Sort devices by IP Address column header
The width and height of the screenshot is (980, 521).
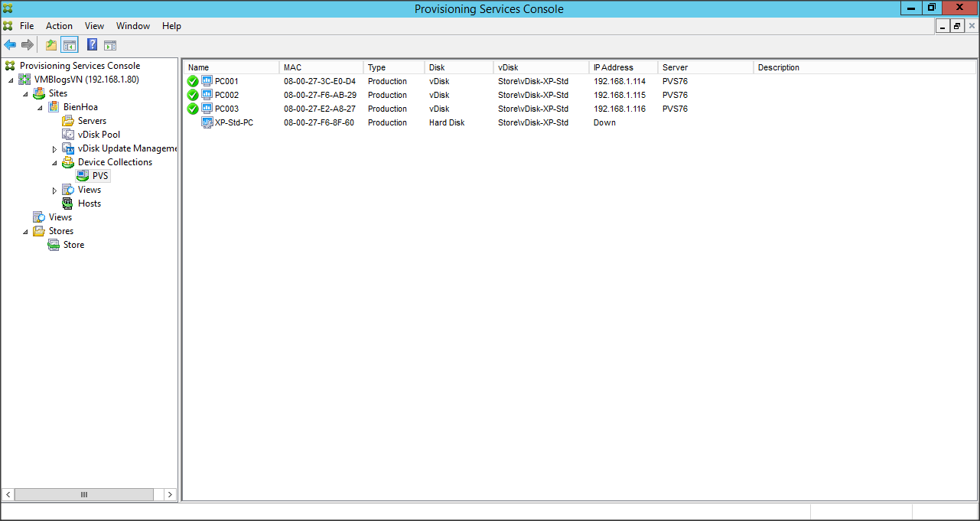614,67
